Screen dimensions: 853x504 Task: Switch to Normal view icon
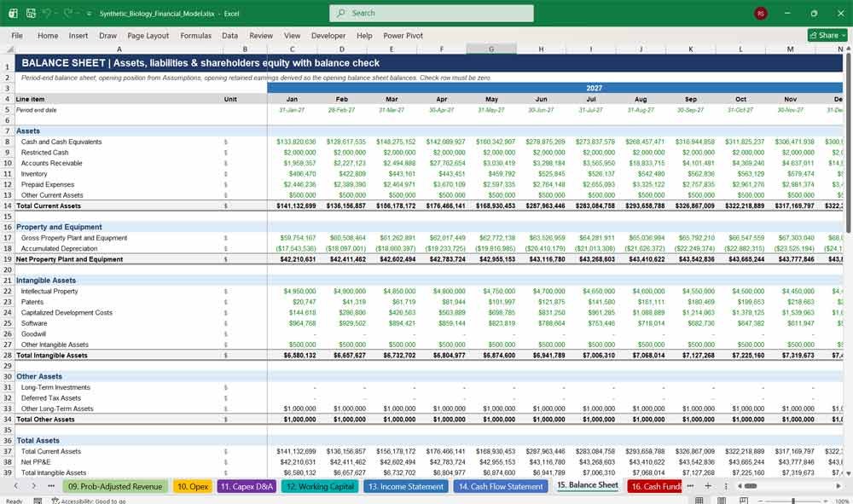(x=699, y=501)
